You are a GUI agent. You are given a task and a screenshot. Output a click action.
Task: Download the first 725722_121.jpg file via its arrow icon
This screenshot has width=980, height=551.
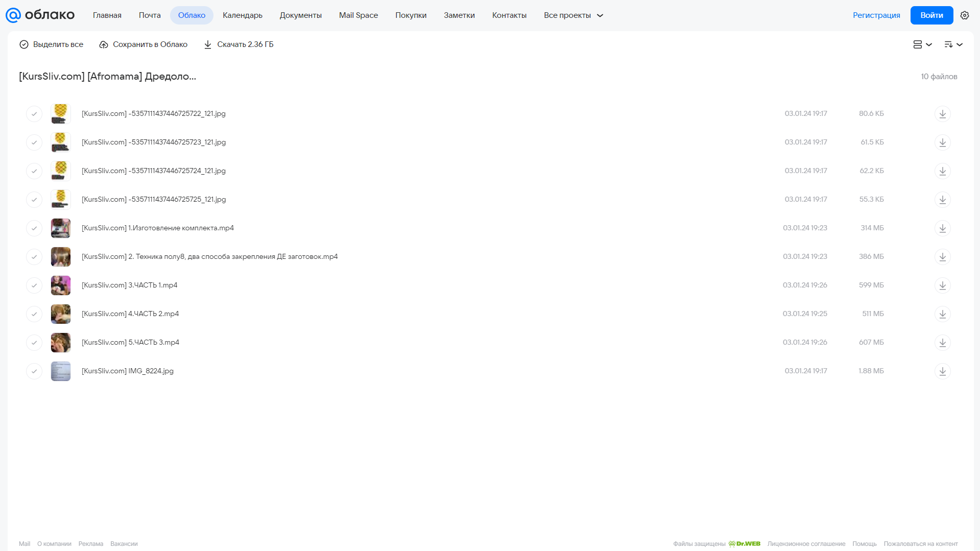943,114
